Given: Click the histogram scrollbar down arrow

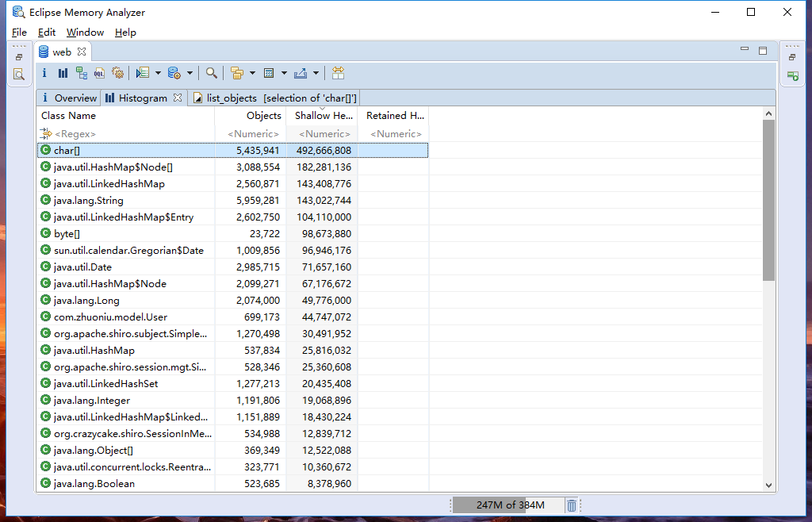Looking at the screenshot, I should coord(768,486).
